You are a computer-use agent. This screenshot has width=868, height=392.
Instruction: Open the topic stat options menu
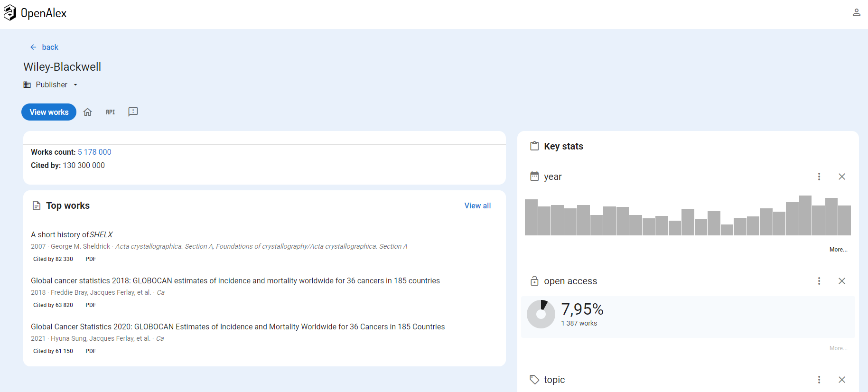(x=819, y=380)
